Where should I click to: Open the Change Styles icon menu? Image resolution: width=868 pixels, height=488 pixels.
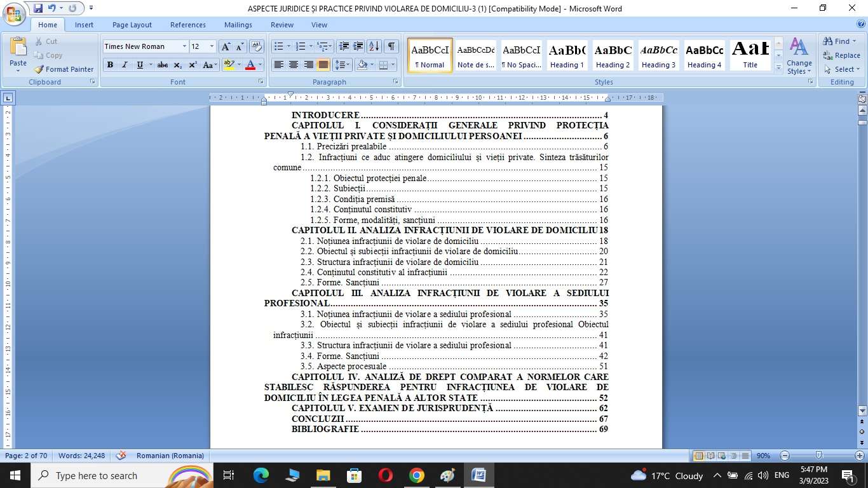click(799, 55)
